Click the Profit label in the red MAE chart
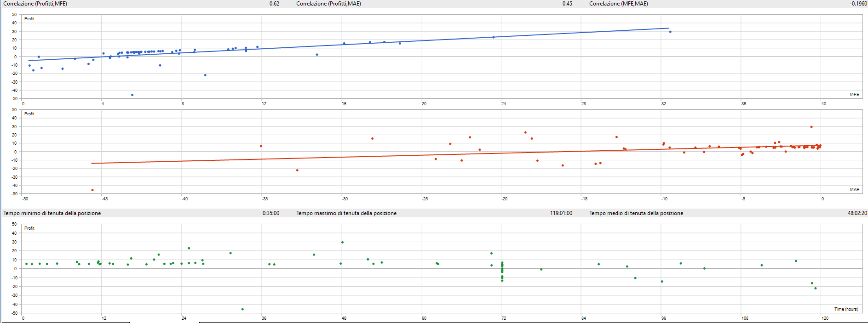This screenshot has width=868, height=323. pyautogui.click(x=29, y=114)
